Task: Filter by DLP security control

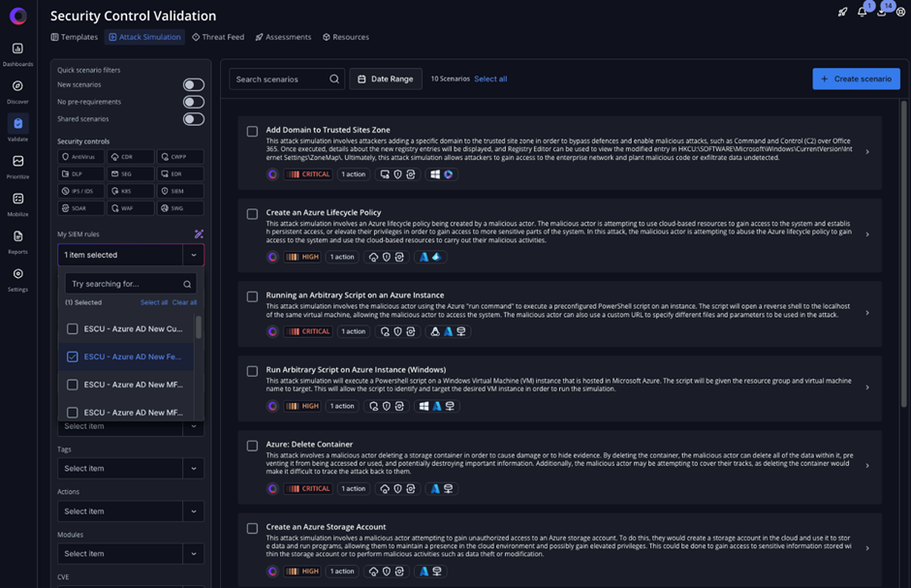Action: (x=80, y=173)
